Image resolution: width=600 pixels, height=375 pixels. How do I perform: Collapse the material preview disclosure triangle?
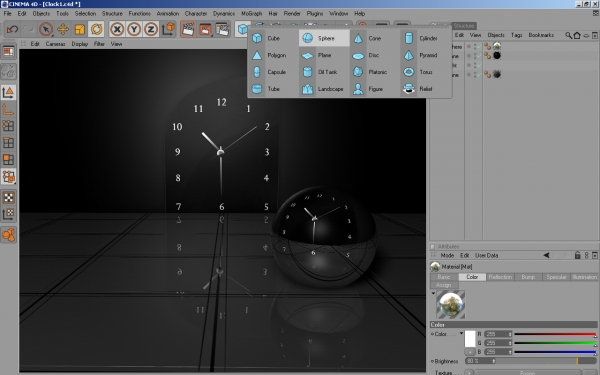click(x=433, y=293)
